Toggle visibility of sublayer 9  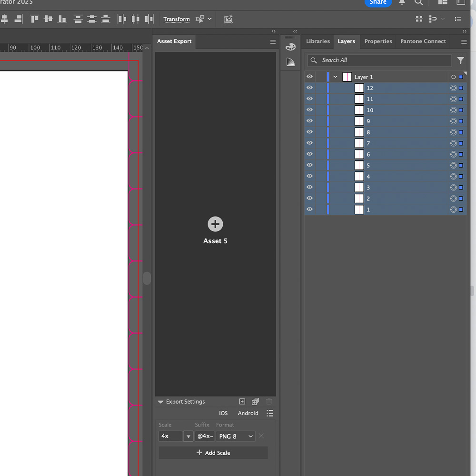(309, 120)
